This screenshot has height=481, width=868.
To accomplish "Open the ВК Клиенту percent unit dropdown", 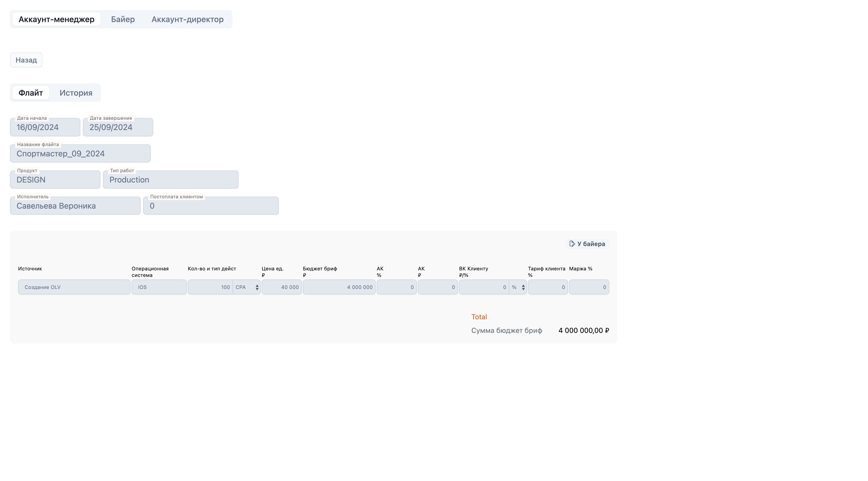I will (x=518, y=287).
